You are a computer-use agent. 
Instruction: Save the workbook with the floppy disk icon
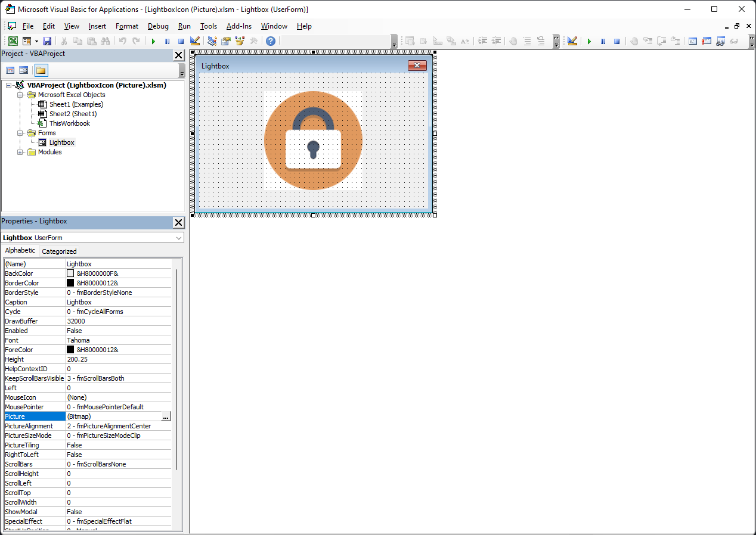[x=47, y=41]
